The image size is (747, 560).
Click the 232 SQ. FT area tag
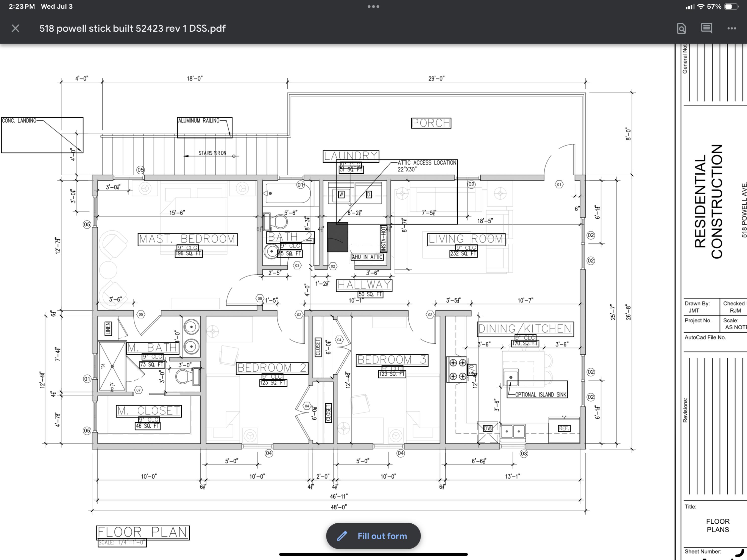463,253
